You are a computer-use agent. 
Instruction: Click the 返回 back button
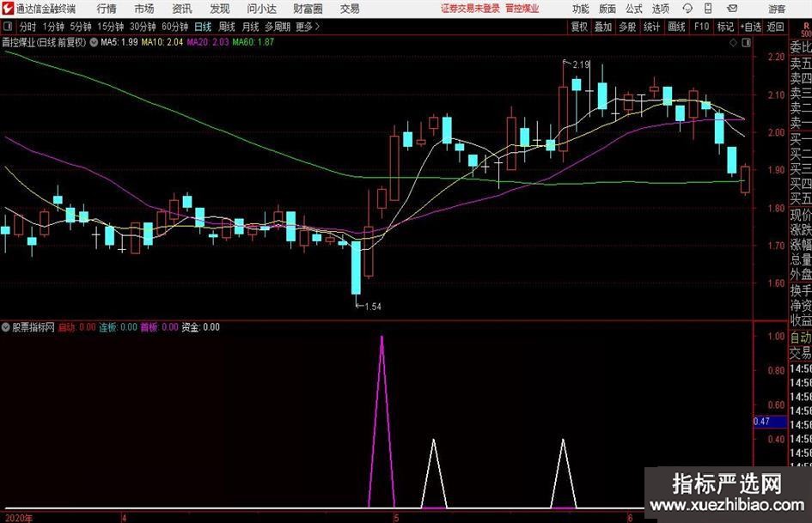point(775,27)
